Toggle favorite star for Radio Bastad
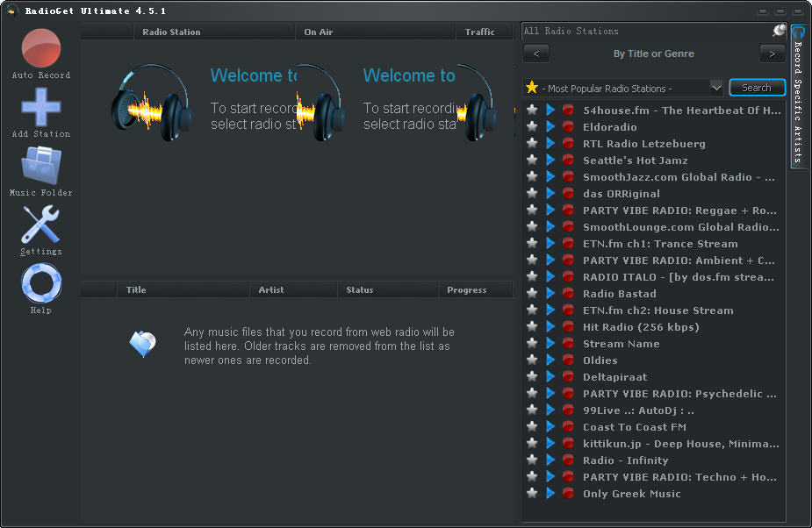812x528 pixels. coord(532,293)
